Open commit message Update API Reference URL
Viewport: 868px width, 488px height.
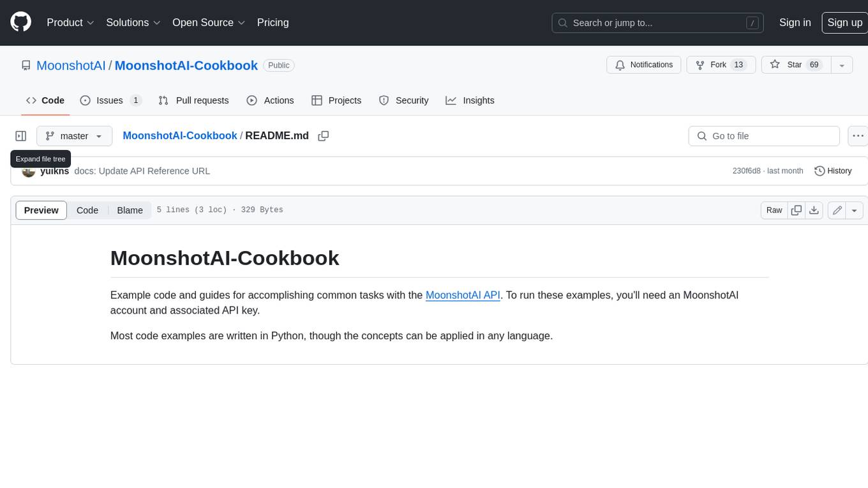pos(142,171)
